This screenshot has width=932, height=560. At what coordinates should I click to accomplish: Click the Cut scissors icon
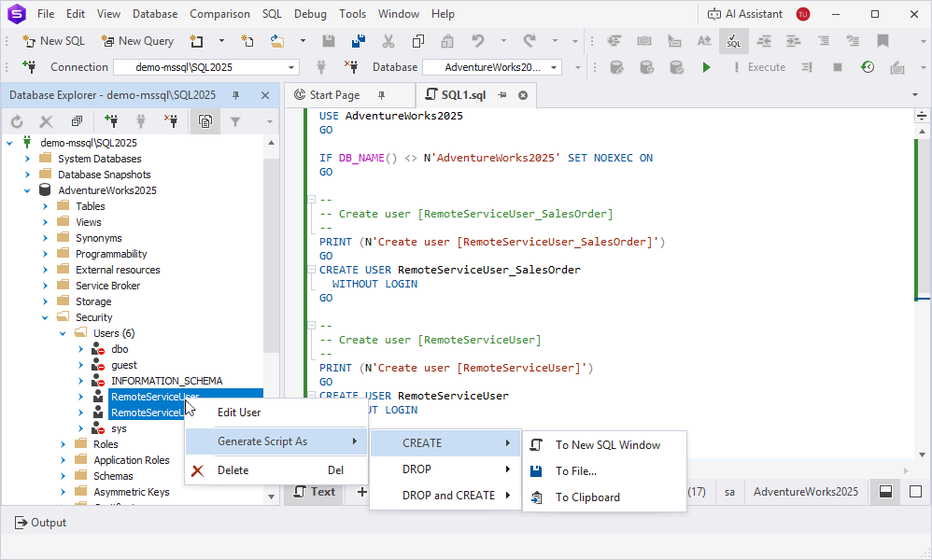[388, 41]
